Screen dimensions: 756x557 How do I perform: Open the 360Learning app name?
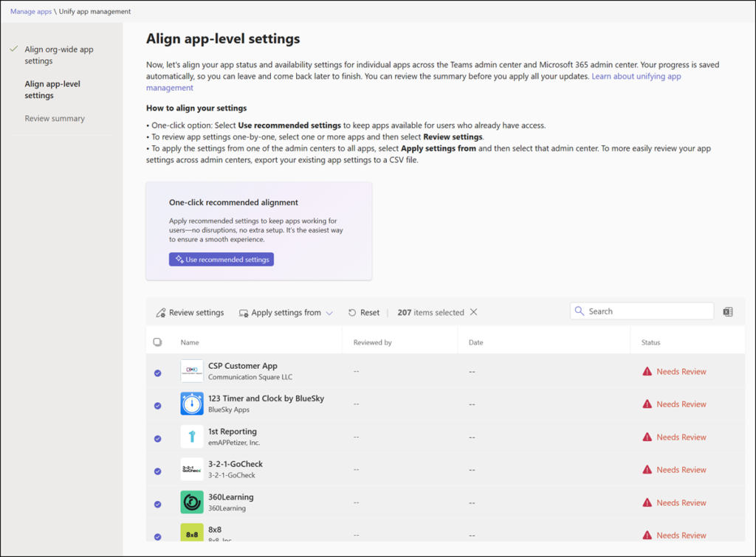pos(231,497)
